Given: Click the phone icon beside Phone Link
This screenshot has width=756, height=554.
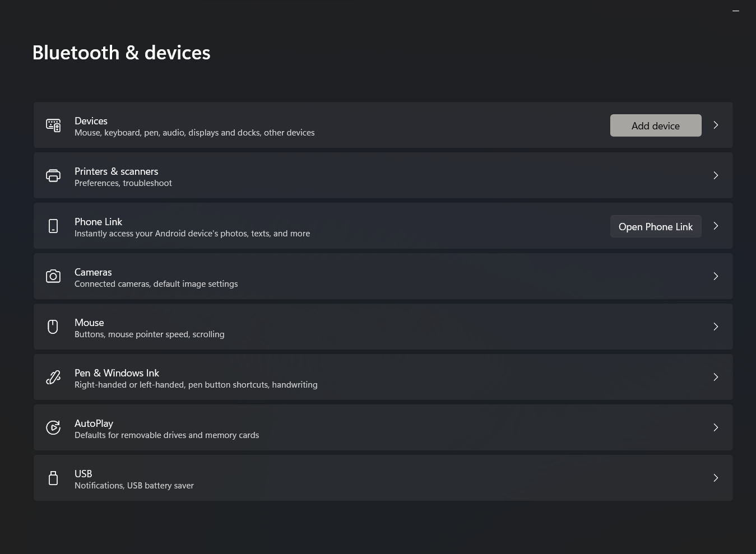Looking at the screenshot, I should [x=53, y=226].
